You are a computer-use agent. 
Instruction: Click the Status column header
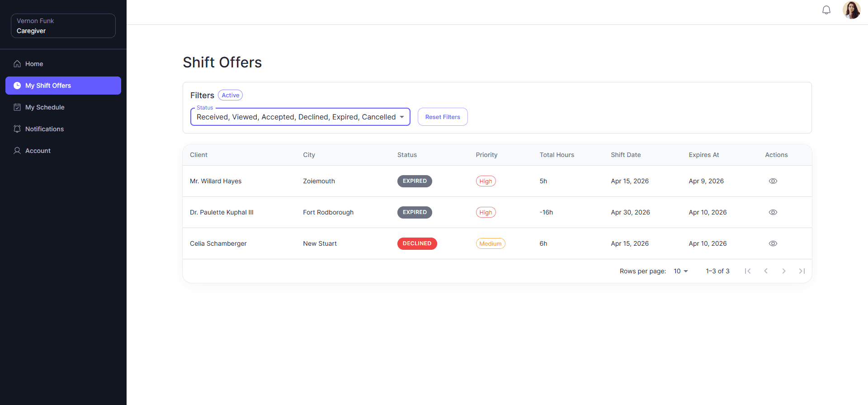click(x=407, y=155)
